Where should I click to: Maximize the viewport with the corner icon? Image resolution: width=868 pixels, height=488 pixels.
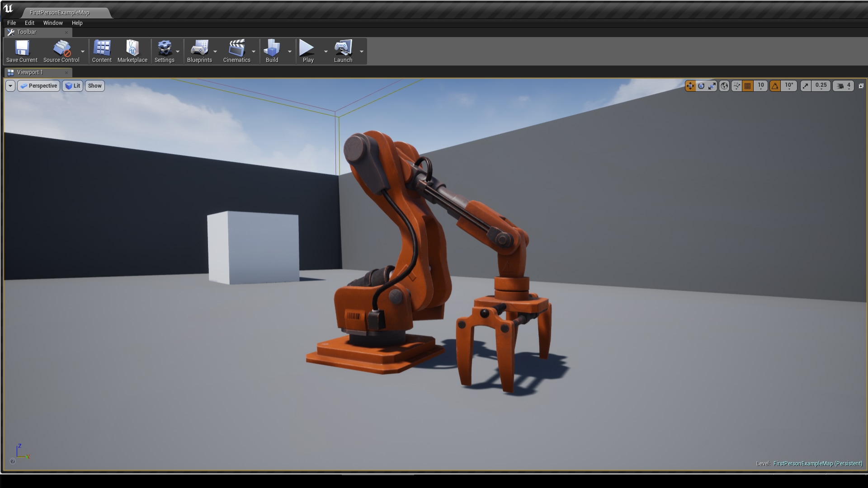click(x=861, y=86)
